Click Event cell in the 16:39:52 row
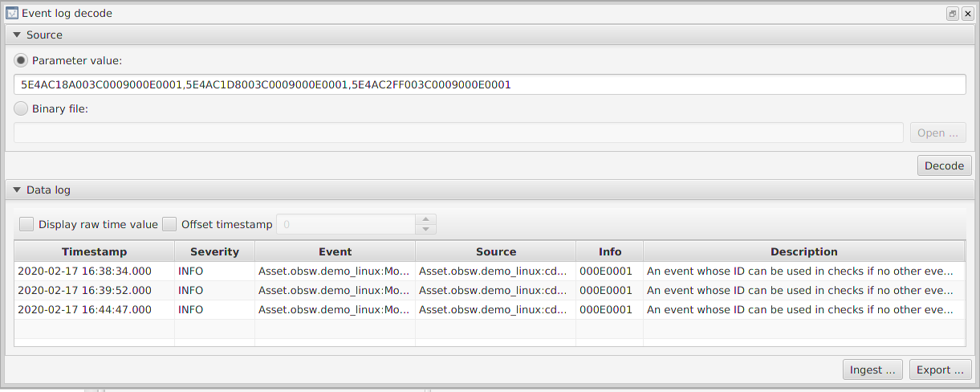 335,290
